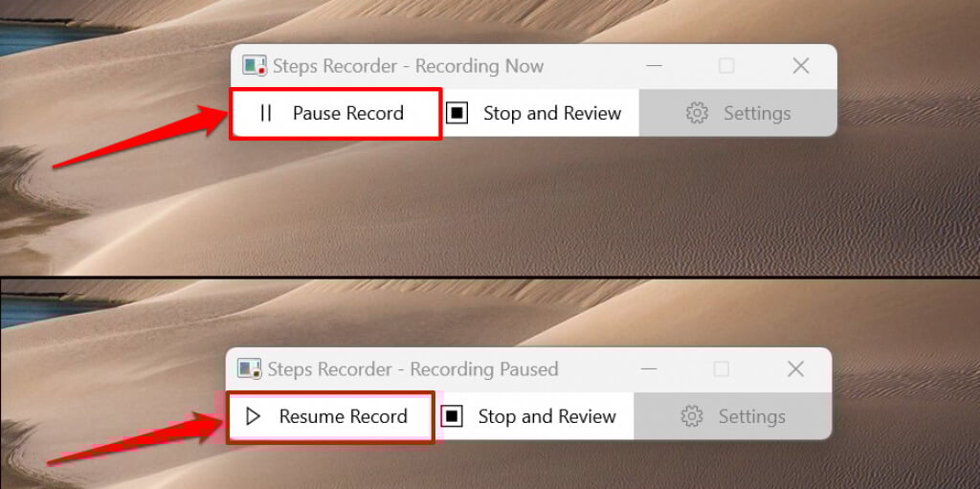This screenshot has height=489, width=980.
Task: Click Stop and Review text in Recording Paused window
Action: click(547, 416)
